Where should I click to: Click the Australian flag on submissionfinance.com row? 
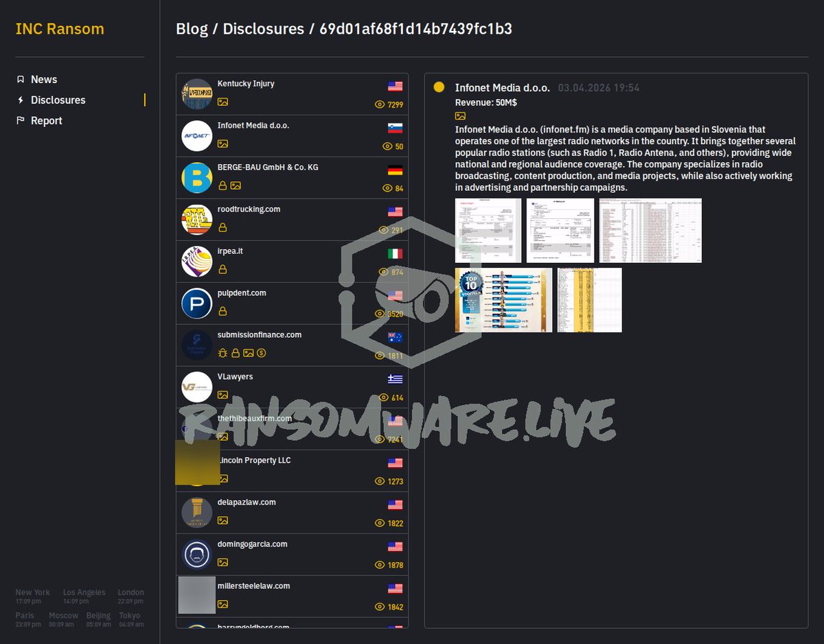click(395, 338)
